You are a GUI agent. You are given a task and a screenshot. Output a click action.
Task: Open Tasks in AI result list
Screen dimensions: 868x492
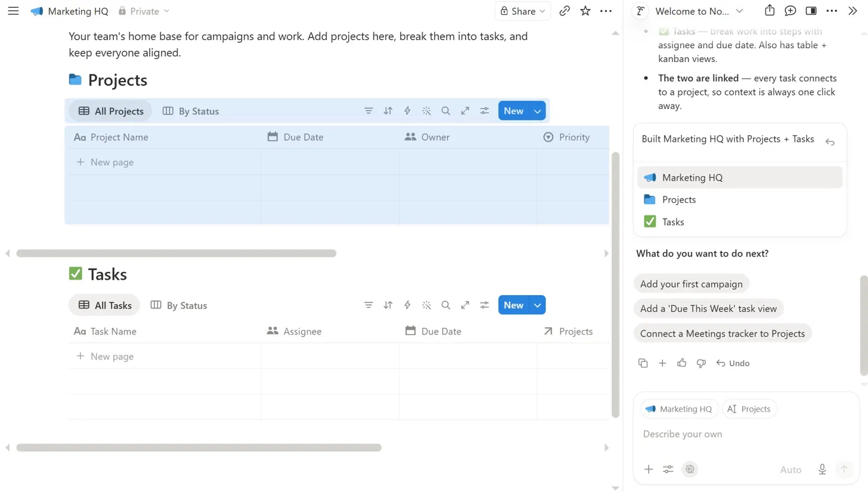click(739, 222)
